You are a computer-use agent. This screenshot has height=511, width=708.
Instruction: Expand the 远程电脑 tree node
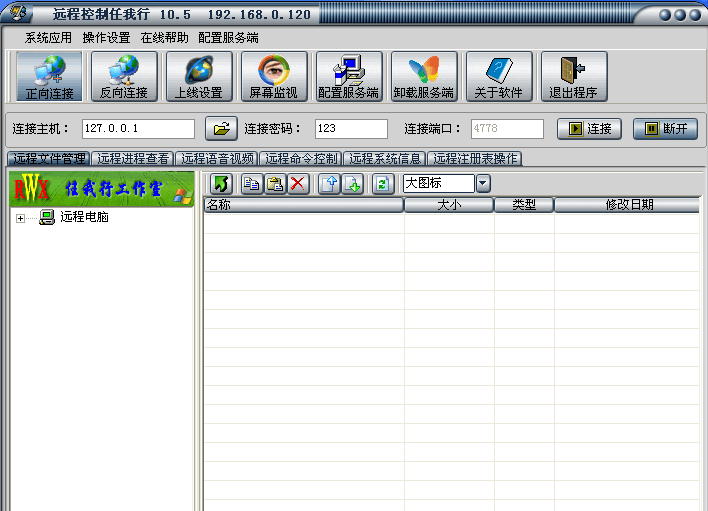[20, 218]
